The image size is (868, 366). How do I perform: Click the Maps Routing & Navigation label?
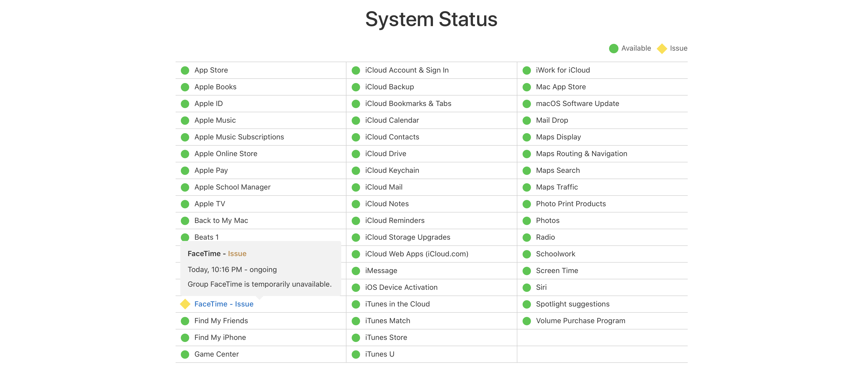[x=581, y=154]
